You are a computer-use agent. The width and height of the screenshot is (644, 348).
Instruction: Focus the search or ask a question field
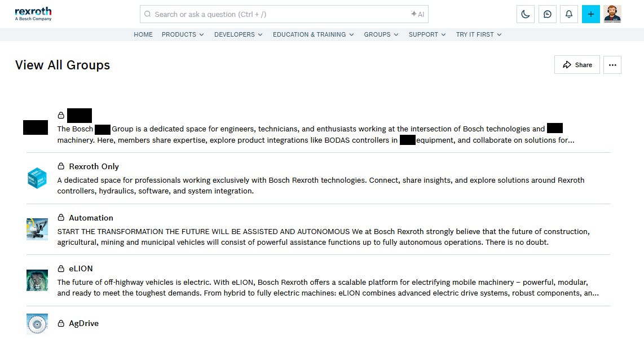284,14
